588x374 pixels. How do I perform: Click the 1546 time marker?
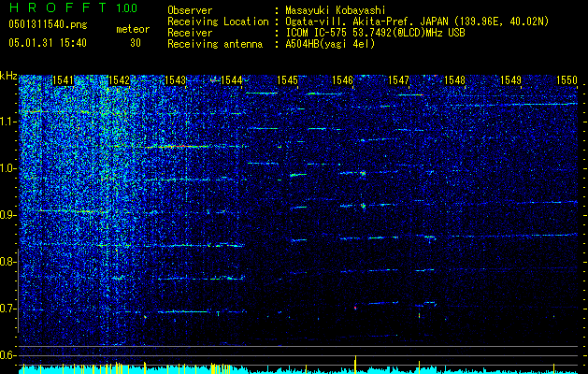pyautogui.click(x=343, y=80)
